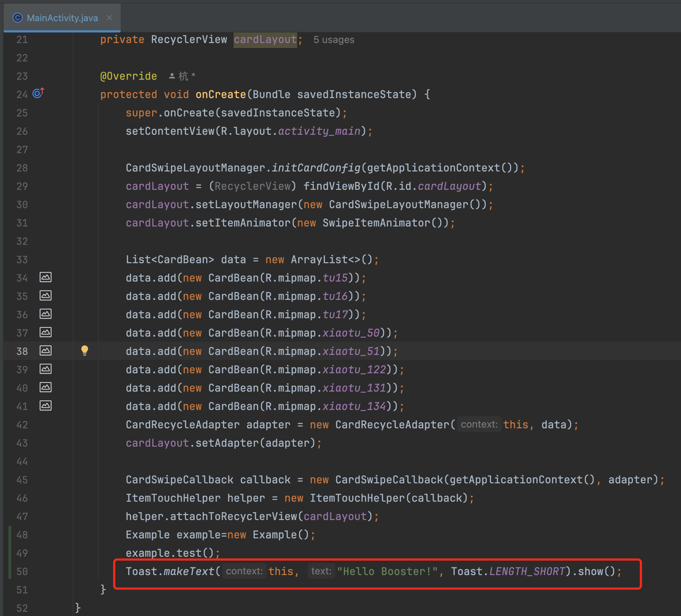This screenshot has height=616, width=681.
Task: Click the image gutter icon on line 41
Action: click(46, 406)
